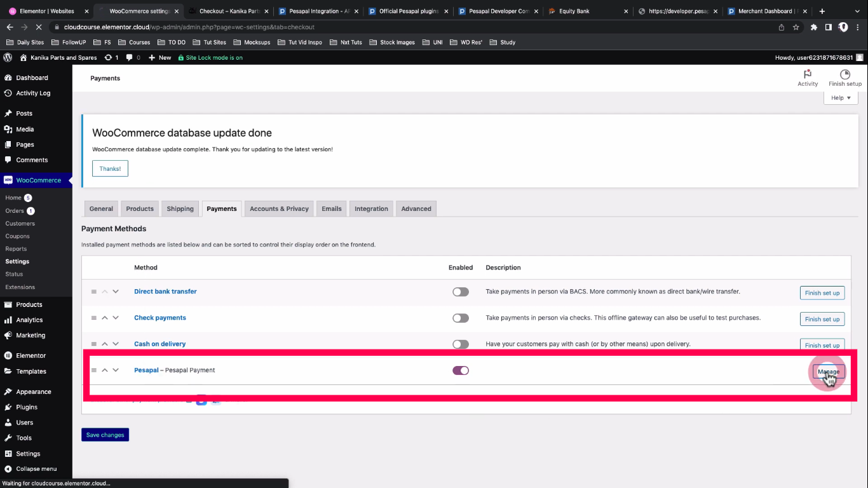Click the Activity flag icon
Screen dimensions: 868x488
(x=808, y=74)
